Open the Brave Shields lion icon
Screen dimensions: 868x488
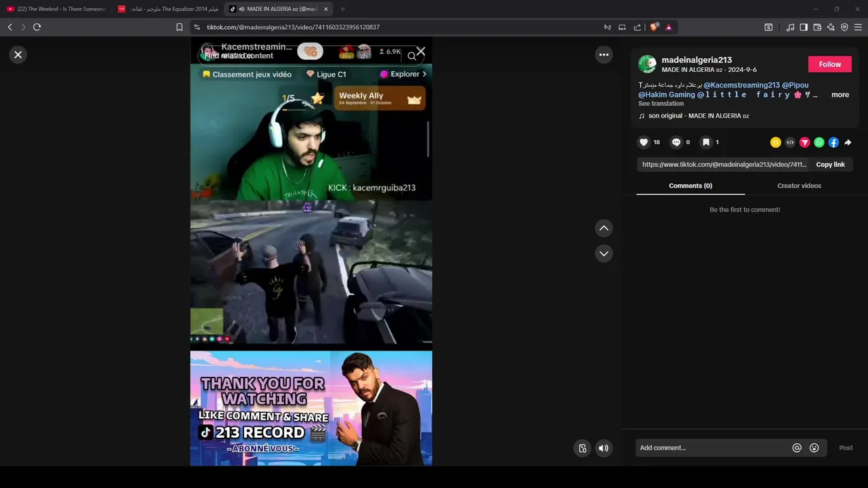[654, 27]
